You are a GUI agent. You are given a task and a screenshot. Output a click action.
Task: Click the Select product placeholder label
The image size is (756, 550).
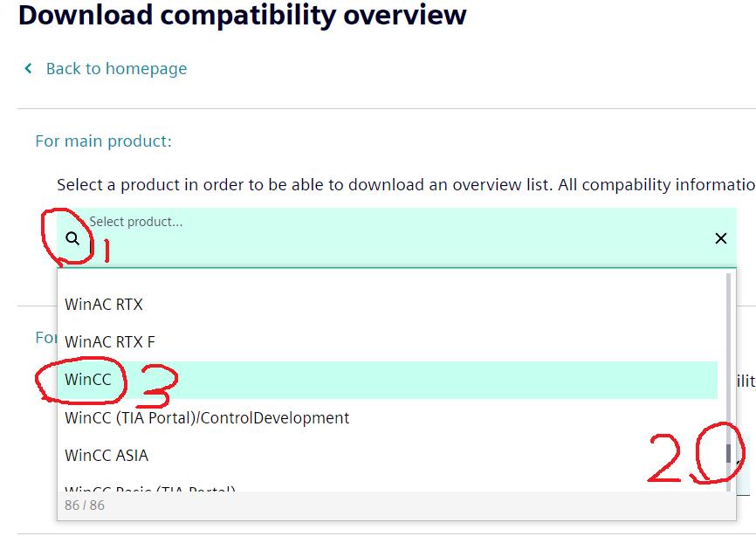click(x=136, y=222)
